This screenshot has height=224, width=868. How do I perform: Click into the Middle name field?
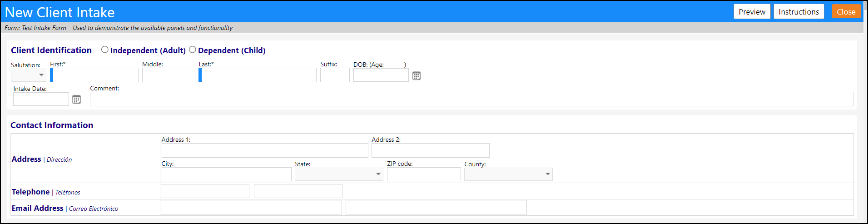169,75
